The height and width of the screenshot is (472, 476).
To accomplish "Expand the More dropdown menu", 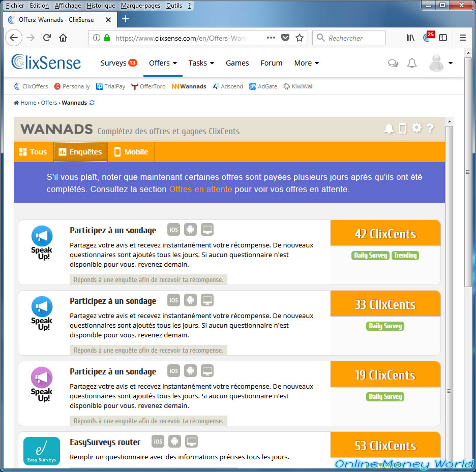I will coord(306,63).
